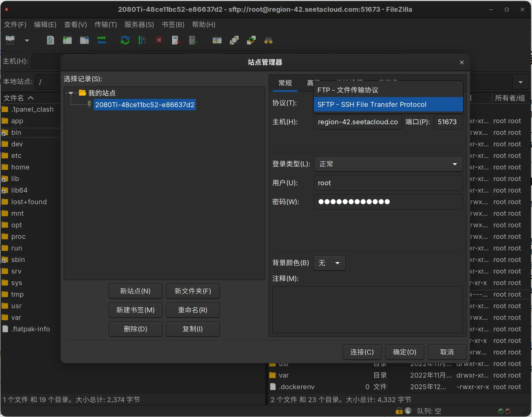This screenshot has width=532, height=417.
Task: Toggle the message log display icon
Action: tap(50, 40)
